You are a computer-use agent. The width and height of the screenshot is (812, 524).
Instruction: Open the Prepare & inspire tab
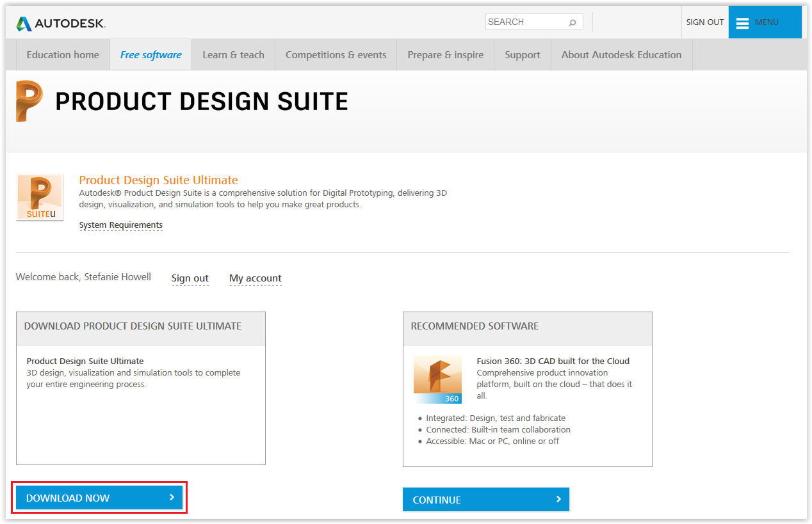446,55
